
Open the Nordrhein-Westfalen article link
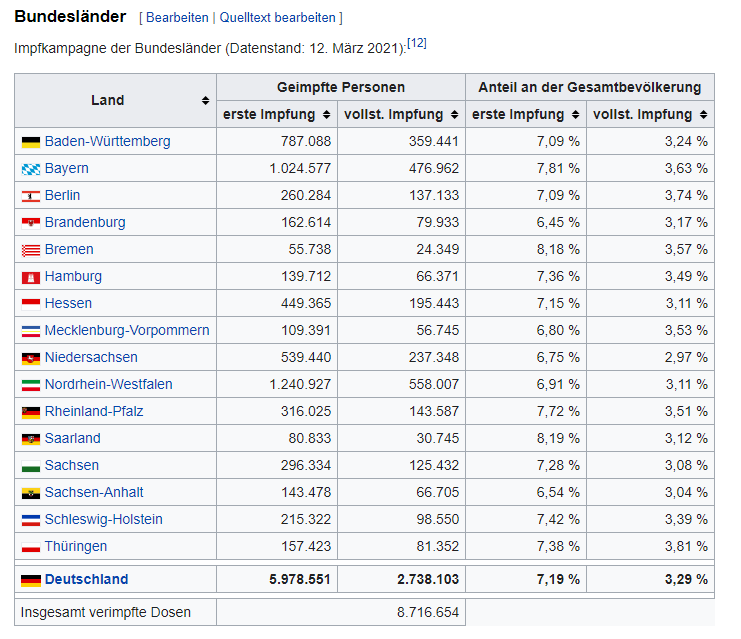click(108, 385)
